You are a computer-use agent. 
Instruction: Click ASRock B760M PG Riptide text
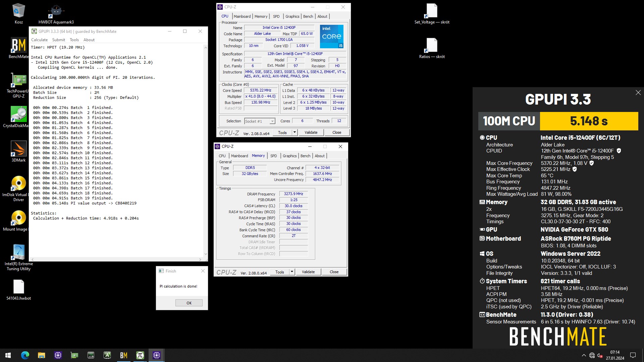[x=576, y=239]
